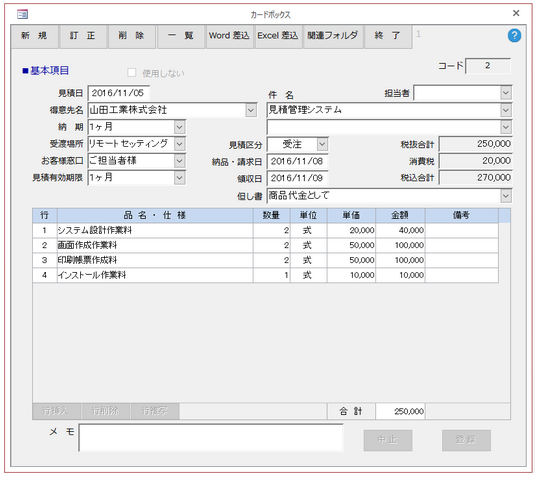Click the 消費税 field 20,000

point(475,161)
